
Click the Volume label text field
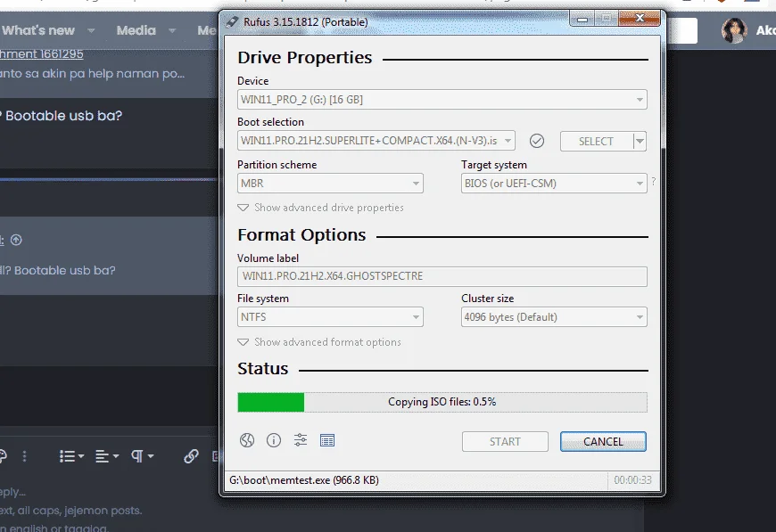pyautogui.click(x=442, y=276)
